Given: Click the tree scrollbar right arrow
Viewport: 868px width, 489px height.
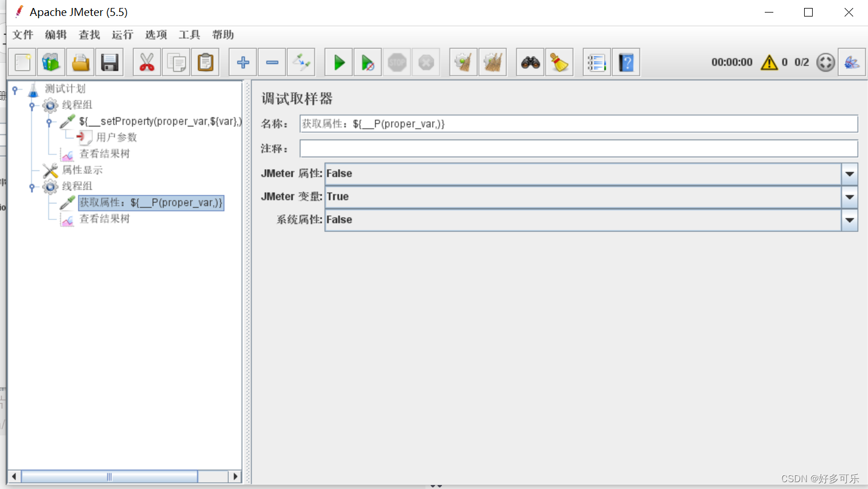Looking at the screenshot, I should click(235, 476).
